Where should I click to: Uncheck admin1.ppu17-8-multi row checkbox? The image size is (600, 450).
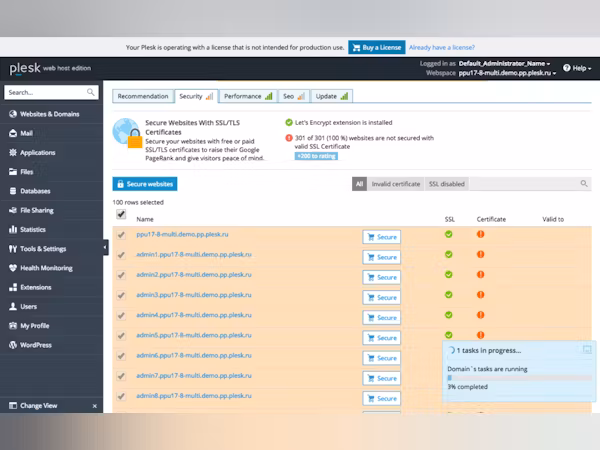click(121, 255)
